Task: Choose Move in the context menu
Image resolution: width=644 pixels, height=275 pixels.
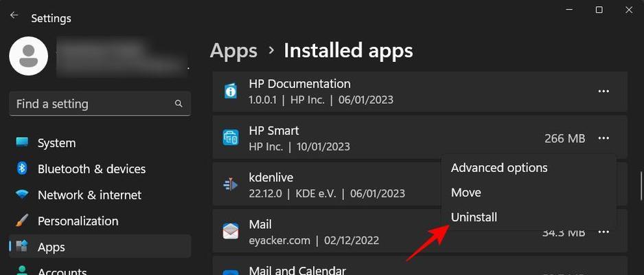Action: [x=465, y=192]
